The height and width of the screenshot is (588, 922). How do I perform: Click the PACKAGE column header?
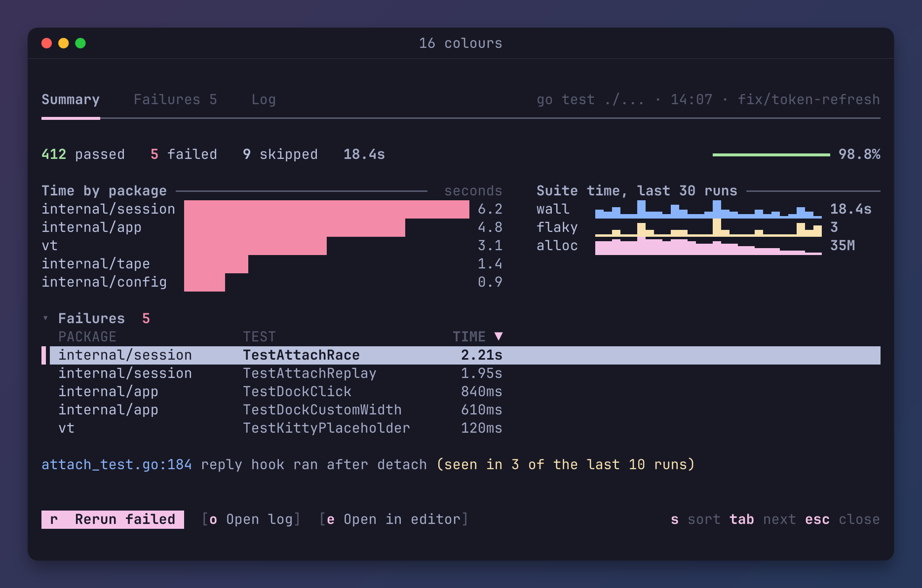[87, 337]
